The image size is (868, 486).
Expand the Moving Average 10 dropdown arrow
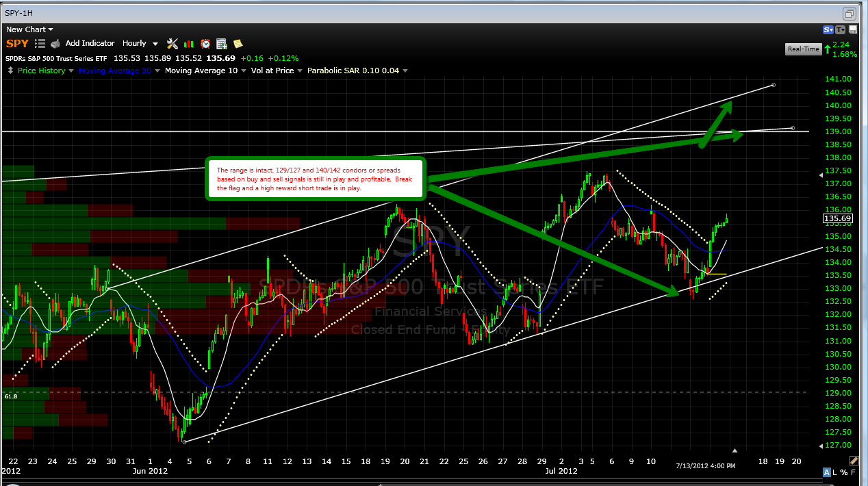[x=244, y=71]
